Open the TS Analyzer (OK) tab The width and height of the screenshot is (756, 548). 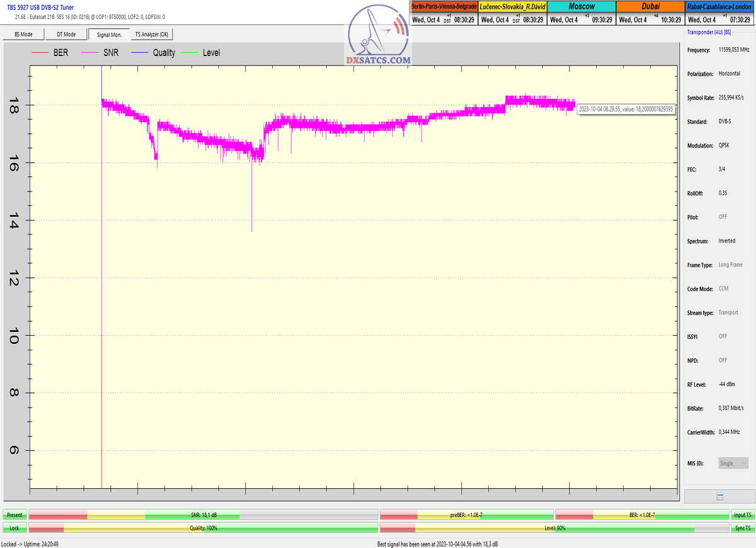pos(152,35)
